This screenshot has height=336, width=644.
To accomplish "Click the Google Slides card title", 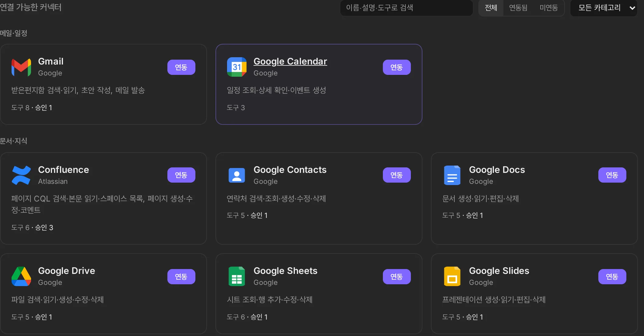I will (499, 271).
